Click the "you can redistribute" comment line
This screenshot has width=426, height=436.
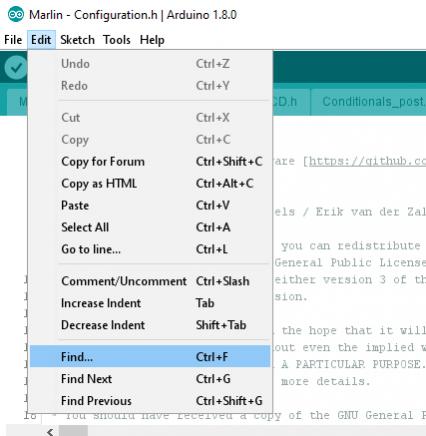pos(351,246)
